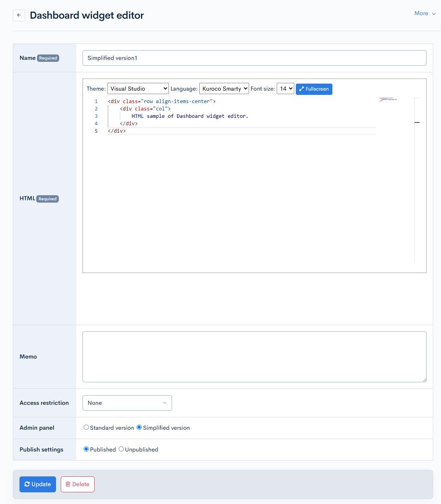Click line number 1 in editor gutter
This screenshot has width=441, height=504.
[x=96, y=101]
